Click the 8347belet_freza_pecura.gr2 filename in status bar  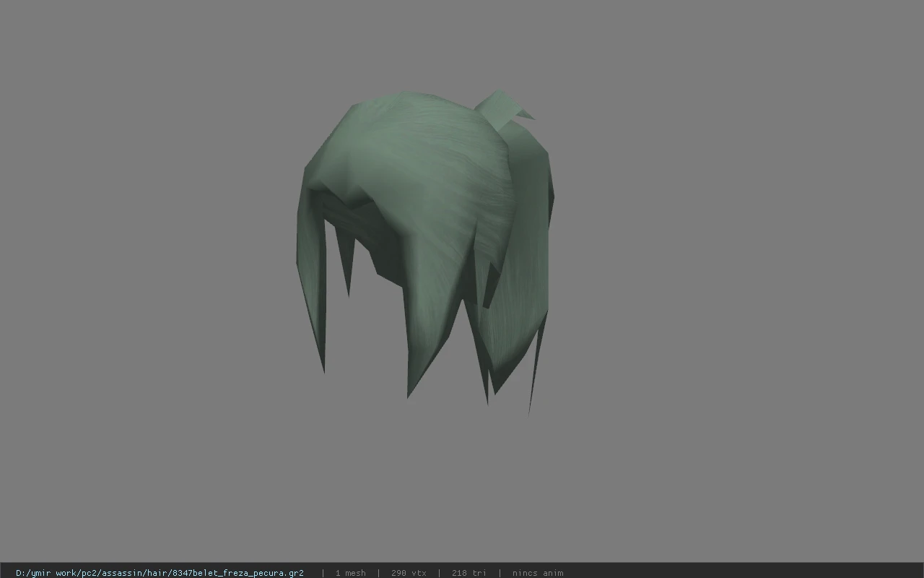tap(237, 573)
